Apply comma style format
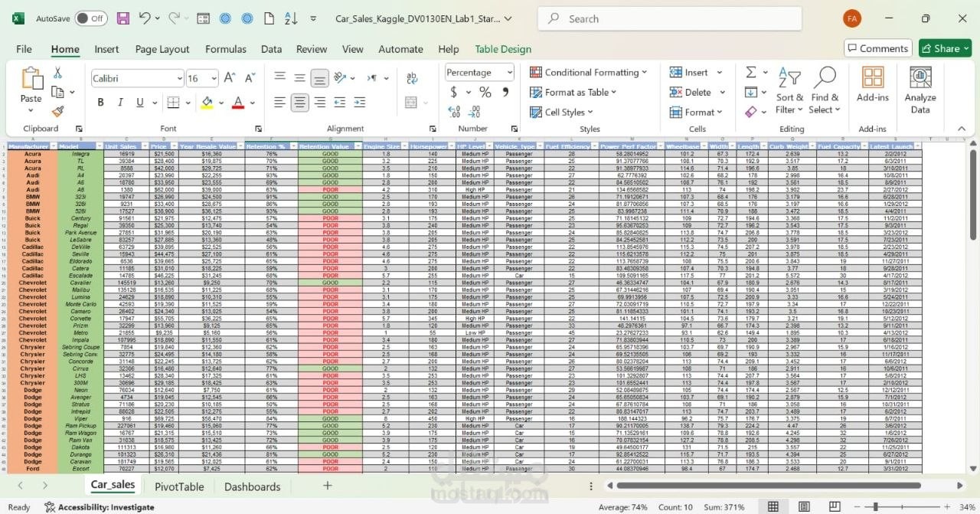 click(505, 92)
